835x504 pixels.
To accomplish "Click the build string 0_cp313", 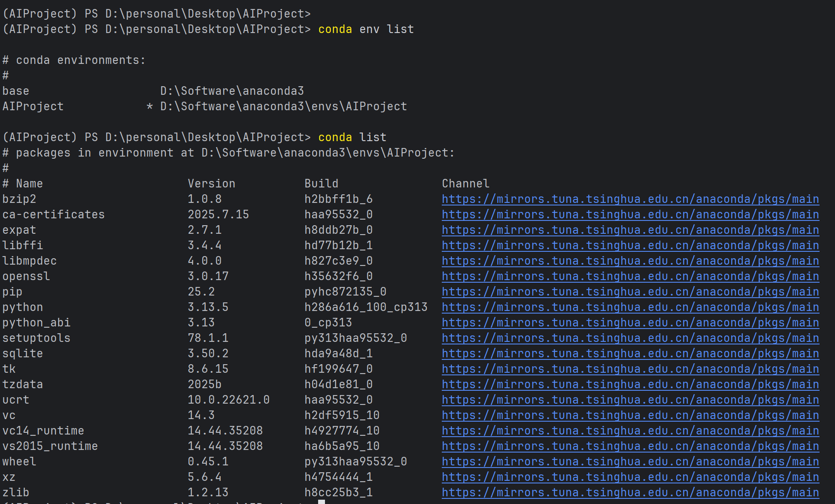I will [x=328, y=323].
